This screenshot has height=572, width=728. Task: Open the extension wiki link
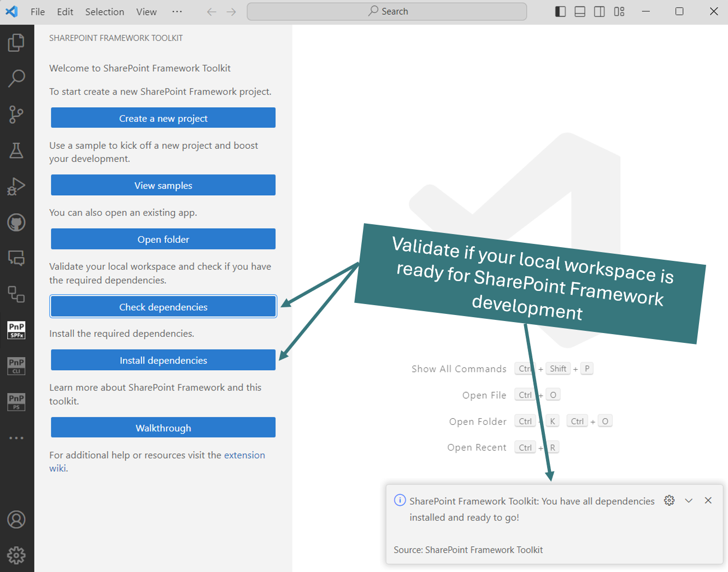coord(244,455)
